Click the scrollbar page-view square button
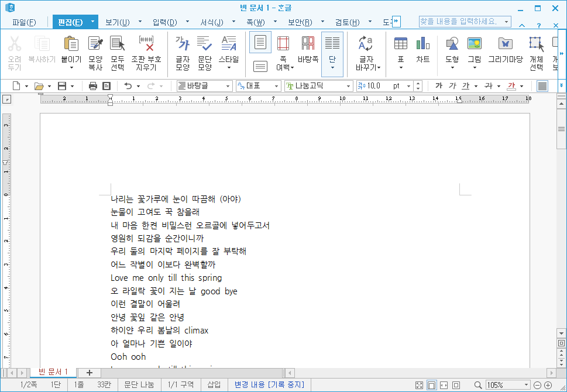 coord(561,343)
